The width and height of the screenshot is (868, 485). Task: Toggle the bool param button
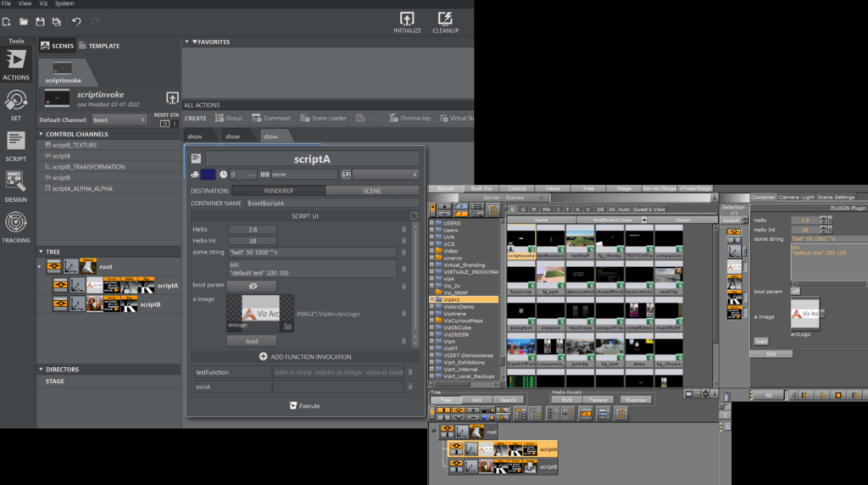252,286
